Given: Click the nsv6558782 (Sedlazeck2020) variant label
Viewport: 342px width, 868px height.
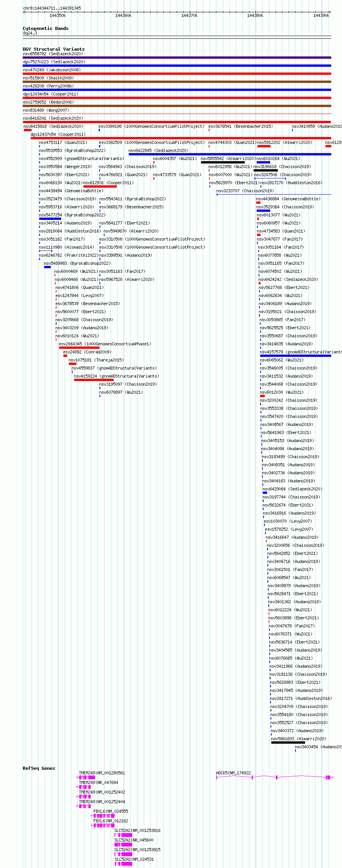Looking at the screenshot, I should (x=53, y=54).
